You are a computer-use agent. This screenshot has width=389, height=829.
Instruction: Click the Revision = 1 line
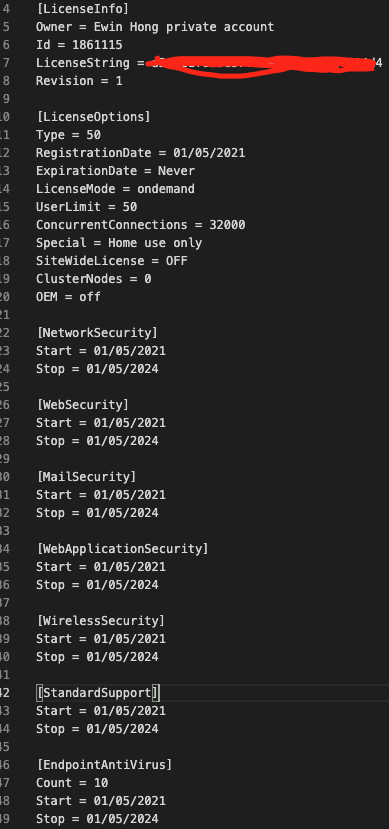point(79,81)
